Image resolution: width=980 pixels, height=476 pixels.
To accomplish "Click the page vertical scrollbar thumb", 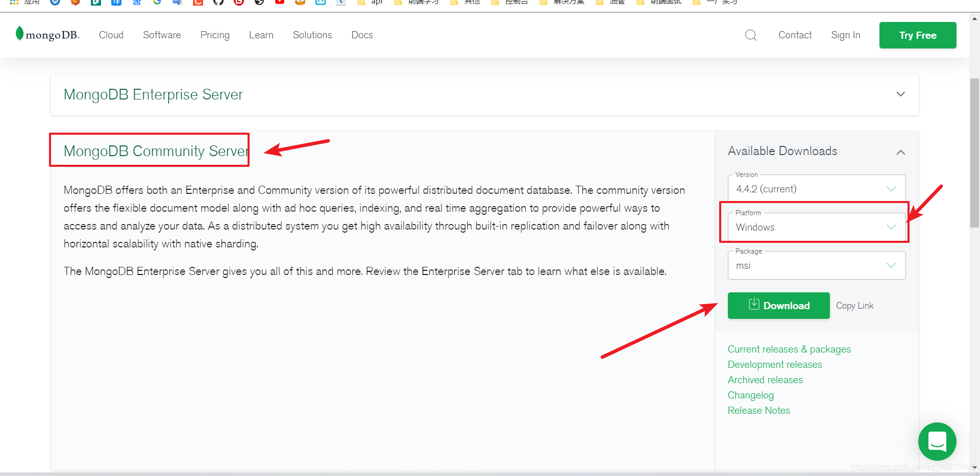I will click(x=974, y=153).
